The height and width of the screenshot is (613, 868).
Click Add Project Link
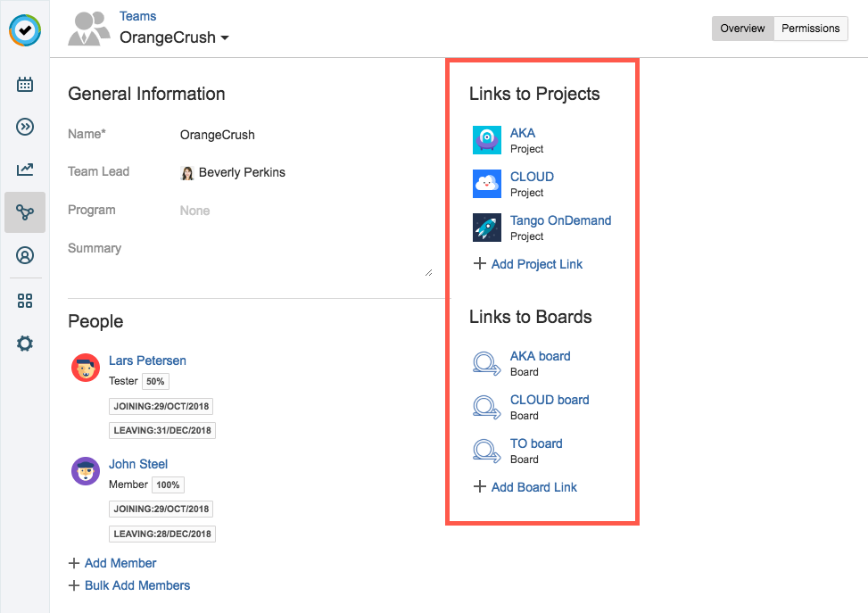coord(536,264)
